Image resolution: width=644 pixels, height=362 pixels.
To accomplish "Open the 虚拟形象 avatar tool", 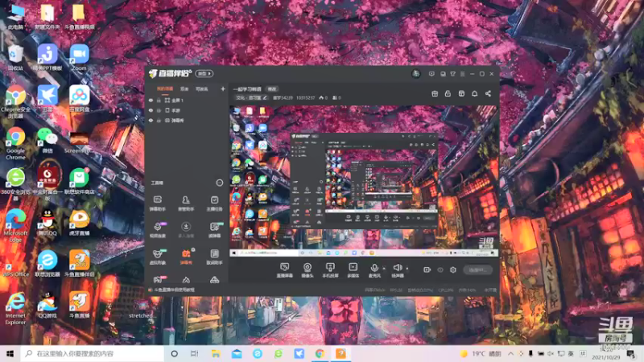I will pos(157,257).
